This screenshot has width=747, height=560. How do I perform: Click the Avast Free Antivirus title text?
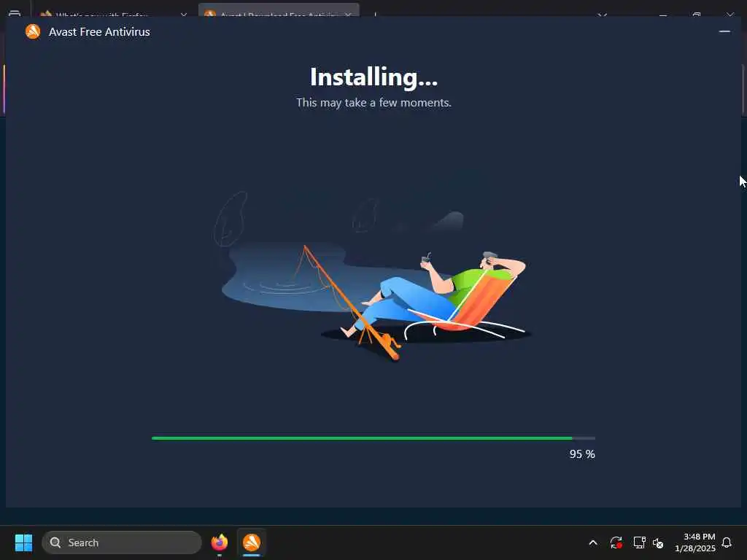pyautogui.click(x=99, y=32)
